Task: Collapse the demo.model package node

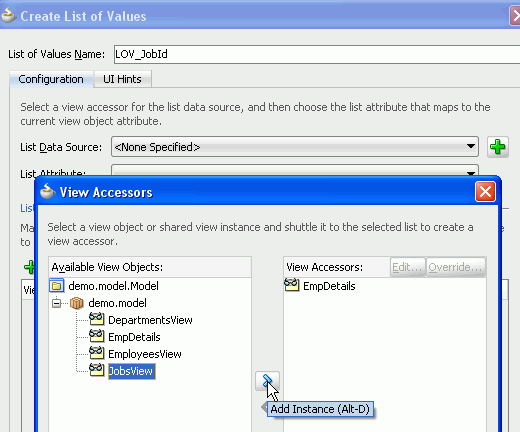Action: click(x=57, y=303)
